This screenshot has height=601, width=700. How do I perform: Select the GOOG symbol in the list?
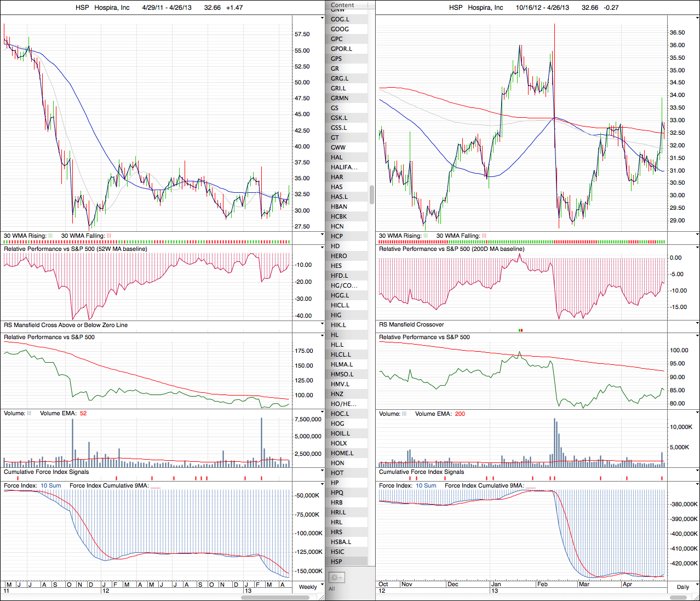(340, 29)
